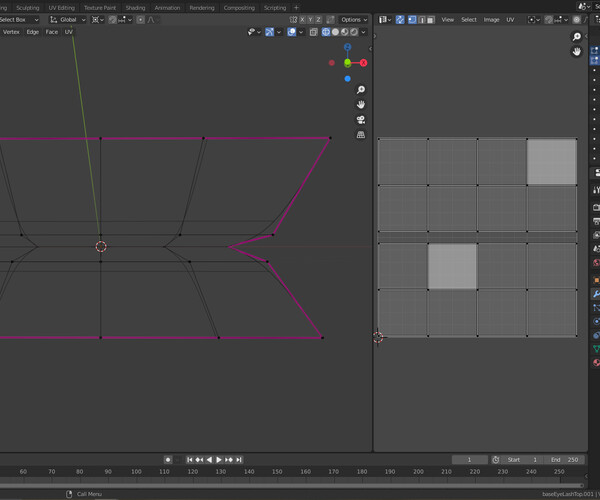Image resolution: width=600 pixels, height=500 pixels.
Task: Switch to wireframe viewport shading
Action: (326, 32)
